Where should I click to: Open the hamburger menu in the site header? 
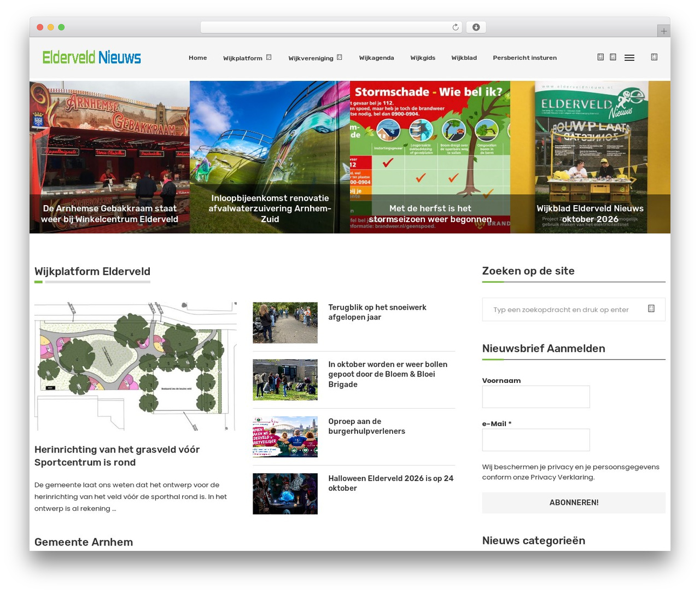629,57
